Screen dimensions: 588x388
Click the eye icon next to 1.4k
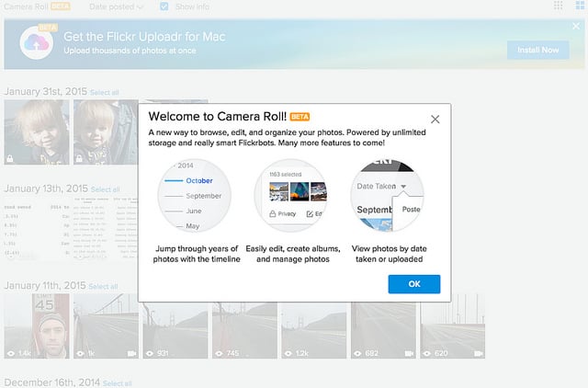tap(11, 353)
